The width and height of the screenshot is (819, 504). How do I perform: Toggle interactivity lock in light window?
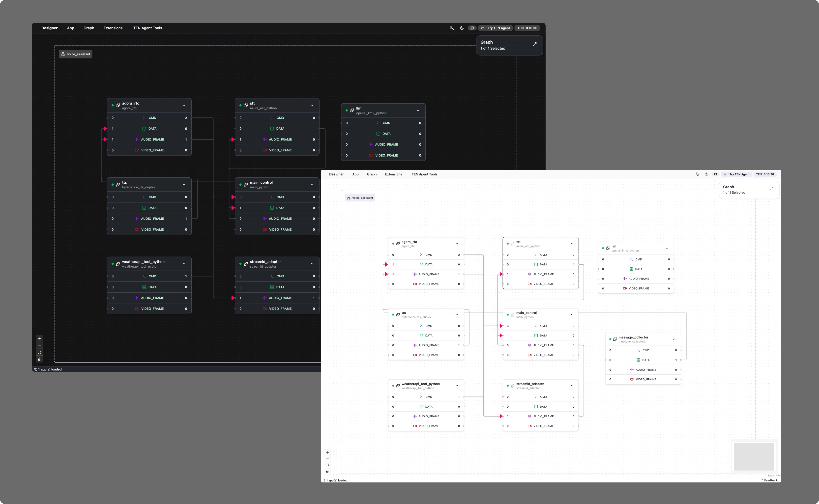tap(327, 471)
